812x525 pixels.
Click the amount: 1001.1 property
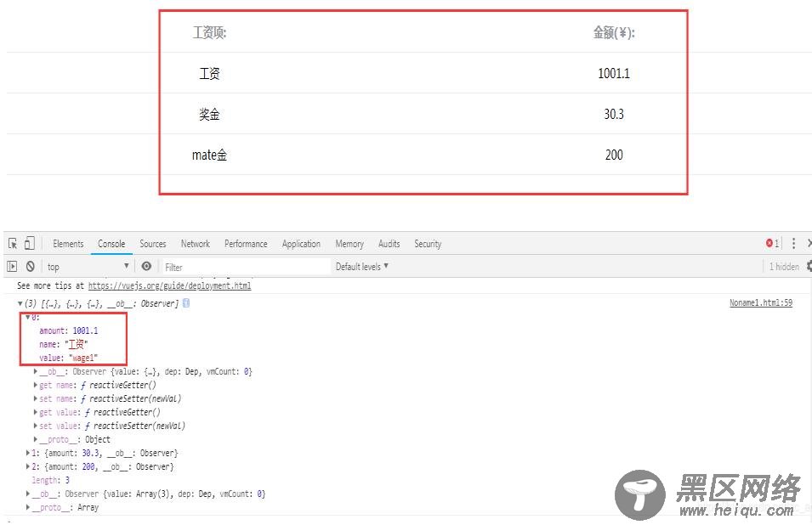68,330
